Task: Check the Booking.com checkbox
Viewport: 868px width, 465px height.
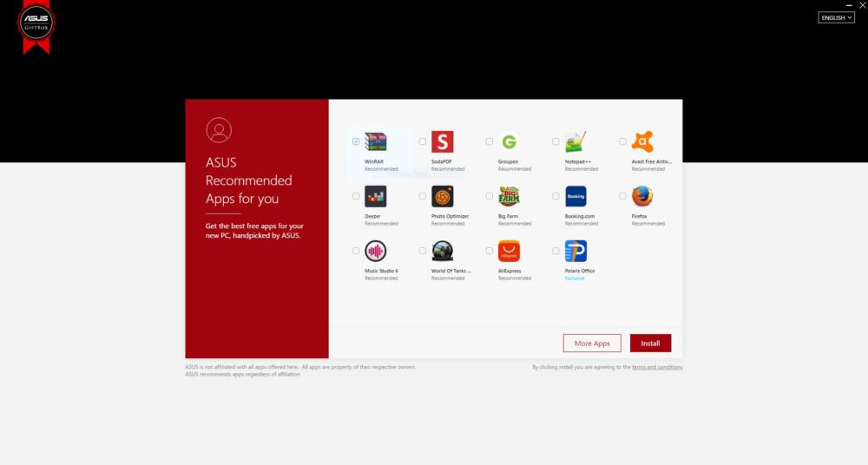Action: tap(556, 196)
